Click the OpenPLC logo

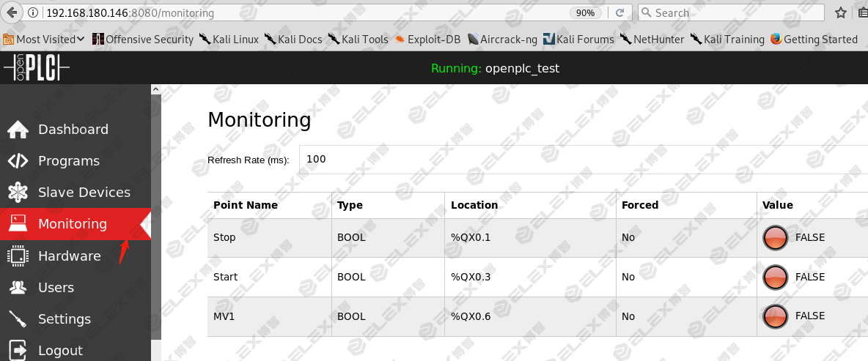pyautogui.click(x=37, y=68)
